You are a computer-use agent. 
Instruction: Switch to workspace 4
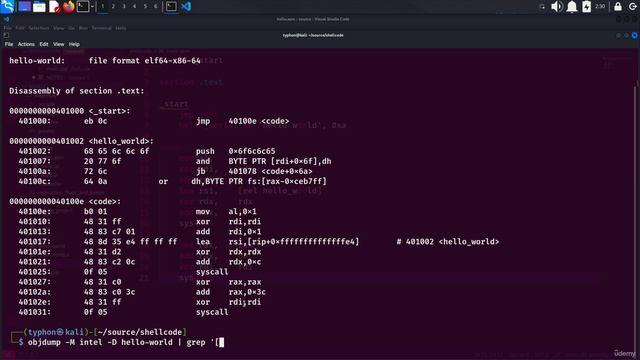click(134, 6)
